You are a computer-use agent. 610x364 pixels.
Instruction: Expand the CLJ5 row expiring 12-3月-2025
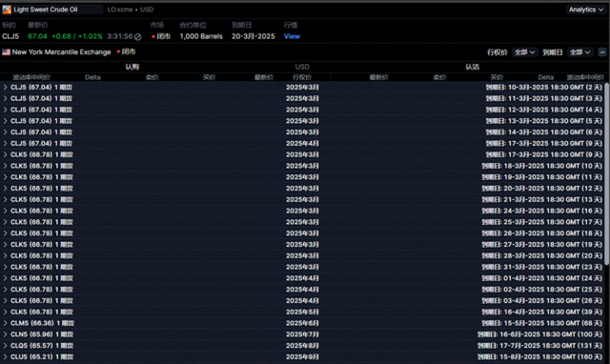click(5, 110)
